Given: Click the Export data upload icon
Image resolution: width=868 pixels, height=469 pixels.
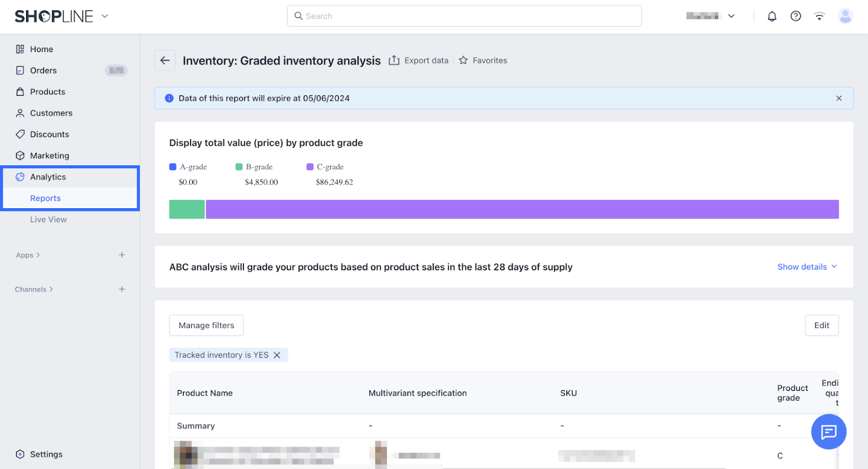Looking at the screenshot, I should coord(394,60).
